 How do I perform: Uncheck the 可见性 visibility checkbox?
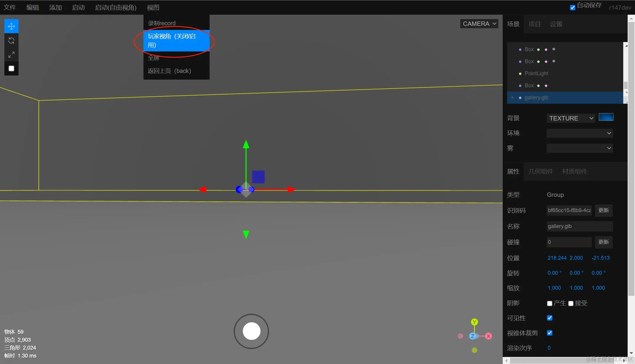[x=549, y=318]
